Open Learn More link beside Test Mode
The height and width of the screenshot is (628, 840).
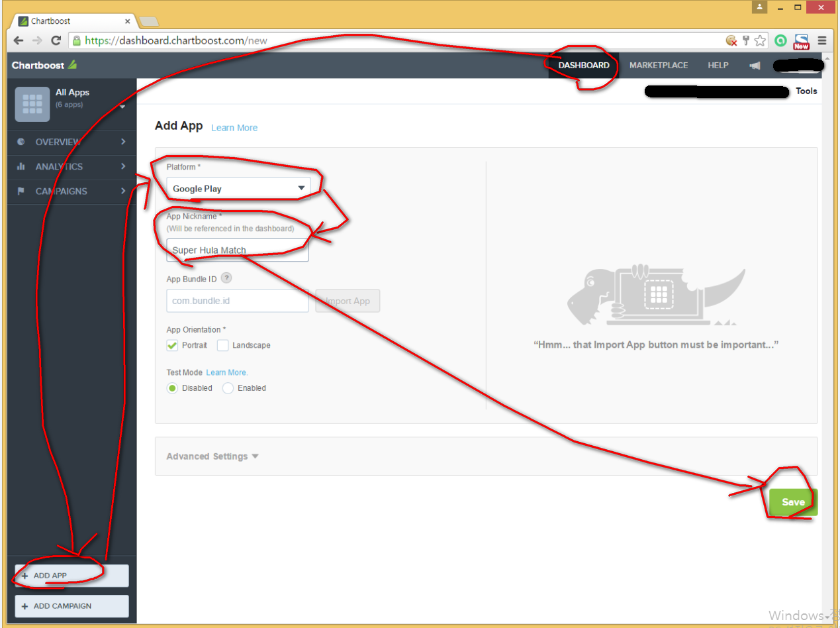(227, 372)
